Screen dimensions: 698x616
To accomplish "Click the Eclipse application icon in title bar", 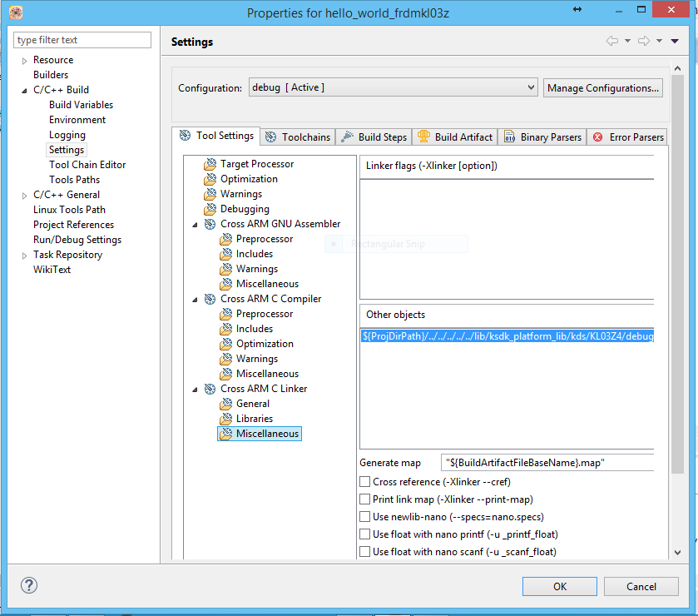I will click(16, 12).
